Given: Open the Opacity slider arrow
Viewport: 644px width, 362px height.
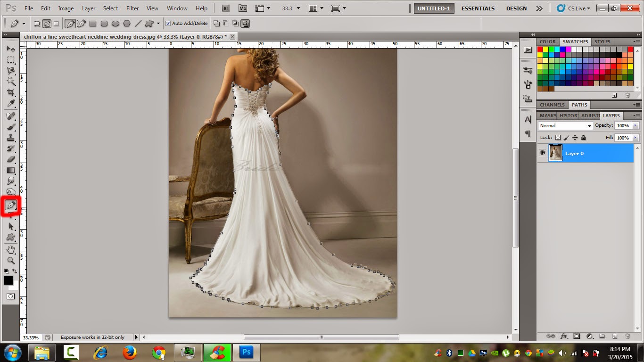Looking at the screenshot, I should tap(636, 125).
